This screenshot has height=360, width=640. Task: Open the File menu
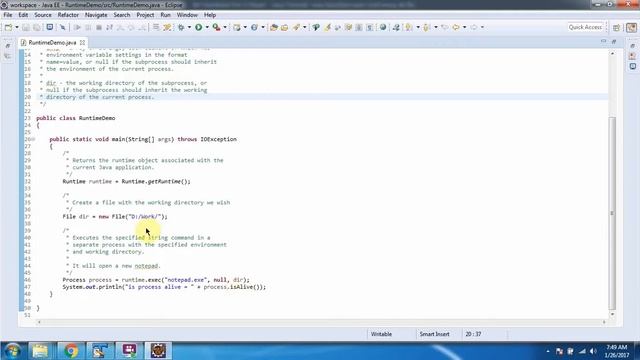point(8,15)
